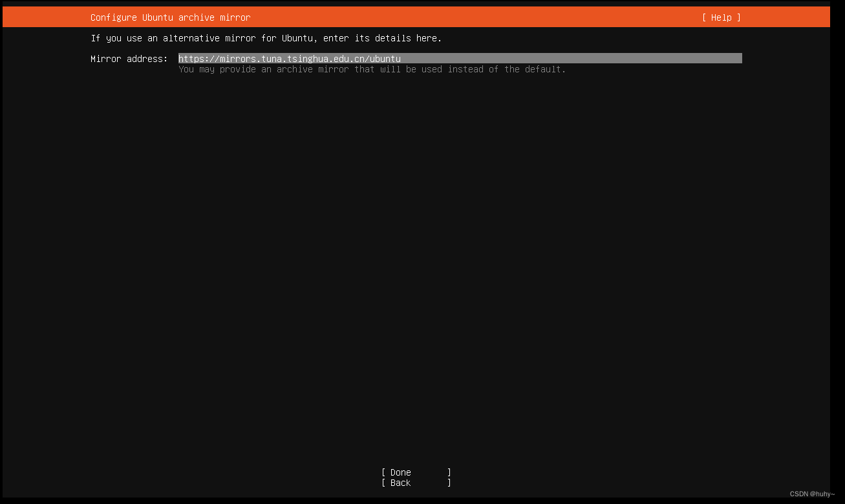Go back with the Back button
This screenshot has width=845, height=504.
coord(416,483)
